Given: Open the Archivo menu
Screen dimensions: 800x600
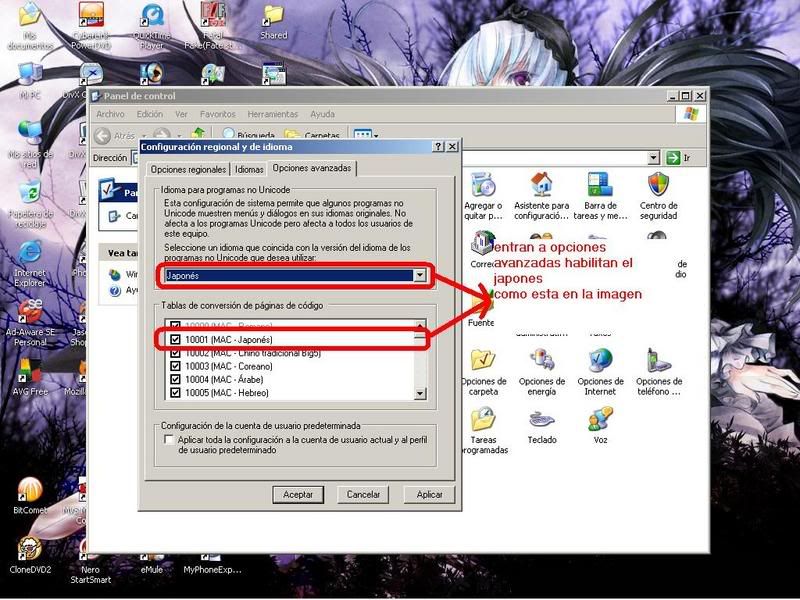Looking at the screenshot, I should pos(110,114).
